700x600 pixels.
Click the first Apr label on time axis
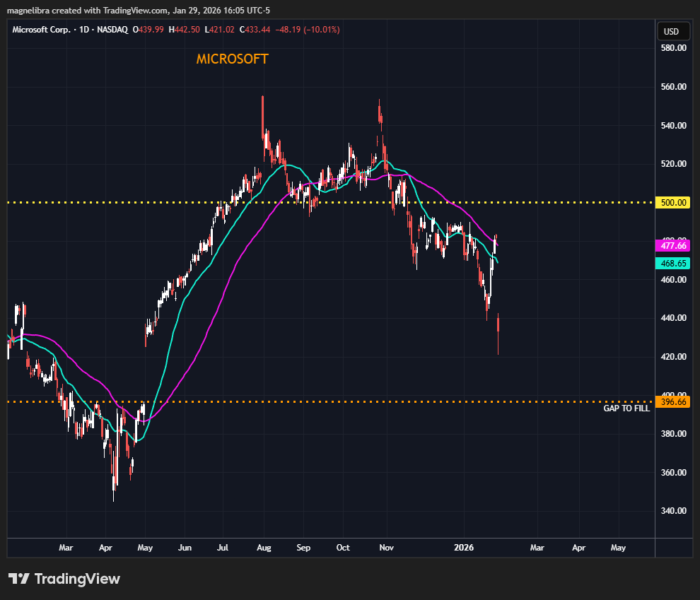(105, 548)
